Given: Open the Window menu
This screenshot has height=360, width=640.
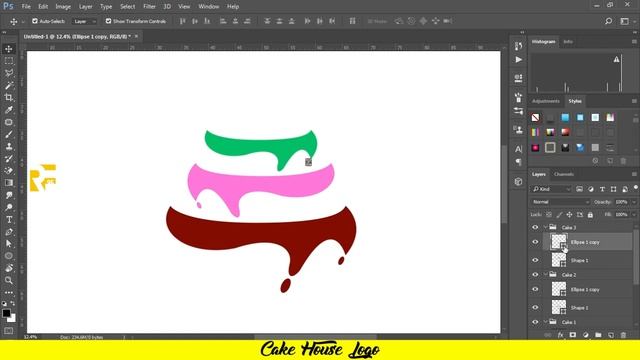Looking at the screenshot, I should (x=209, y=7).
